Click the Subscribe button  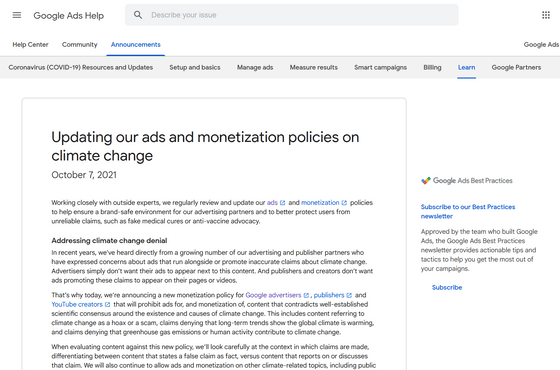(447, 288)
